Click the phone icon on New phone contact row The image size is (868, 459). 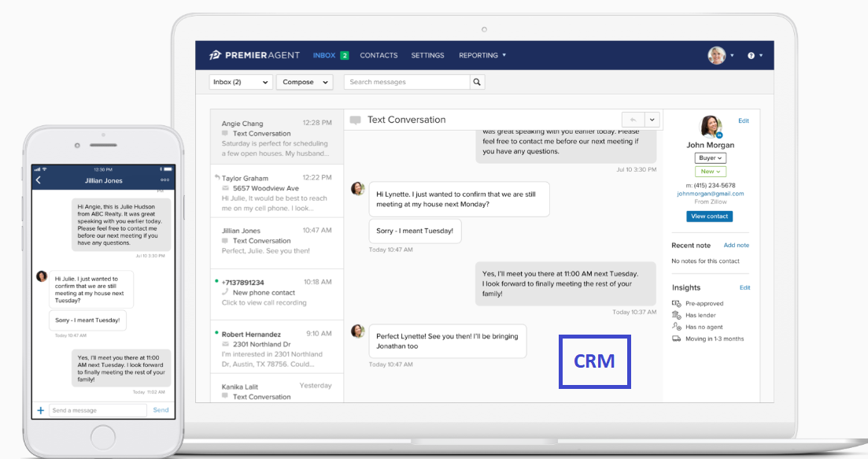coord(225,292)
